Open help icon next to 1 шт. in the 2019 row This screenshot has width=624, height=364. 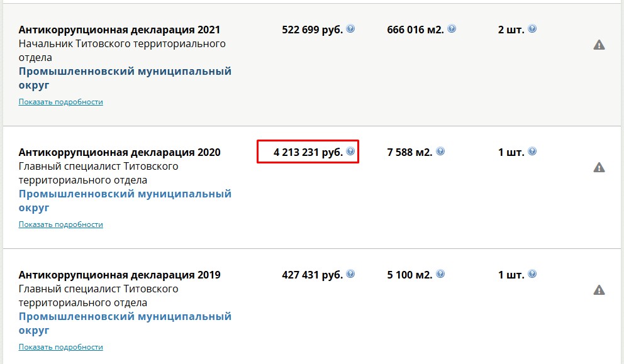pyautogui.click(x=532, y=273)
